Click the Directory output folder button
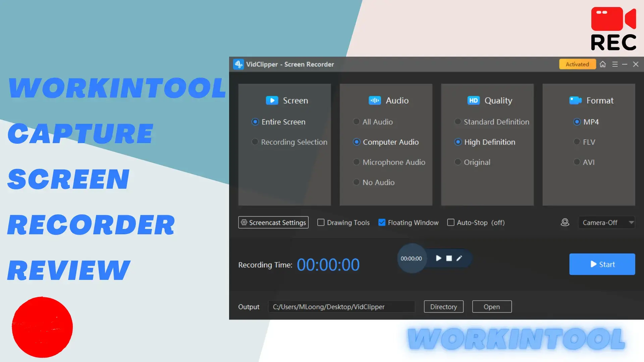The height and width of the screenshot is (362, 644). 444,307
